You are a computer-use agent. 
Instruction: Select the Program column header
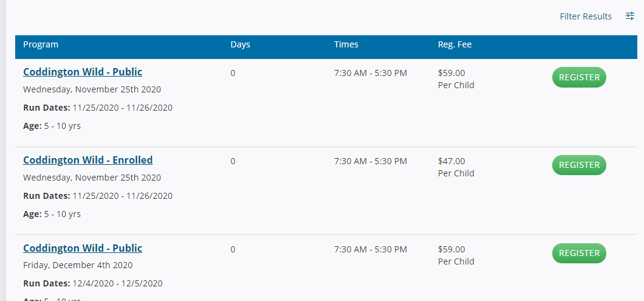click(41, 44)
